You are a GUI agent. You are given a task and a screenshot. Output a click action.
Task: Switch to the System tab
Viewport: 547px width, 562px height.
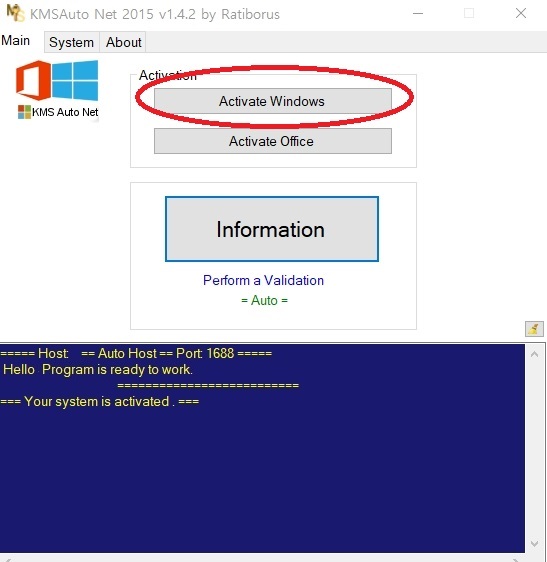[x=72, y=42]
